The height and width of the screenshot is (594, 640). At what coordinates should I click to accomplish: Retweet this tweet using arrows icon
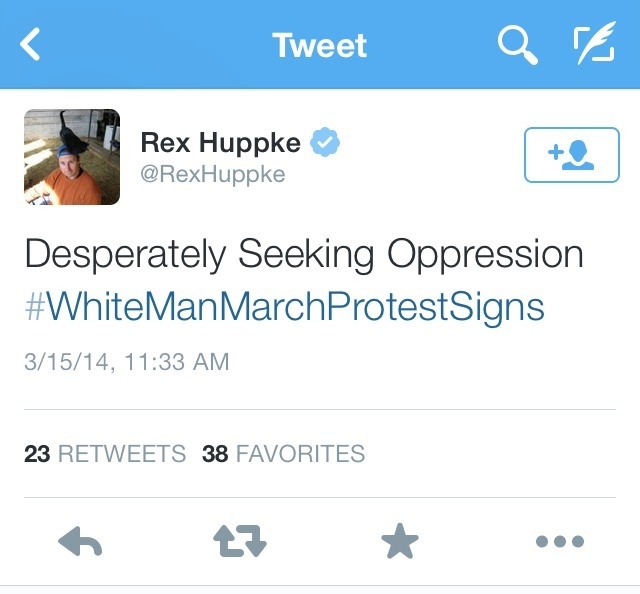[240, 542]
